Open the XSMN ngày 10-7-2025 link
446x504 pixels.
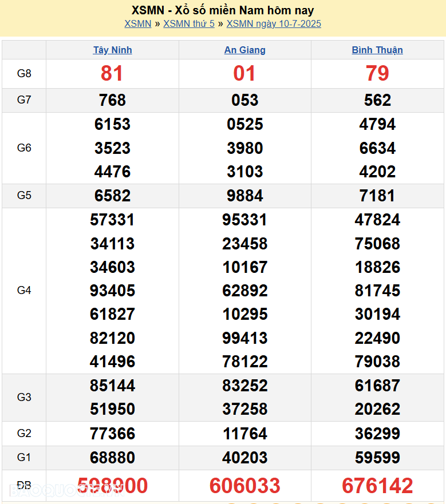(274, 23)
